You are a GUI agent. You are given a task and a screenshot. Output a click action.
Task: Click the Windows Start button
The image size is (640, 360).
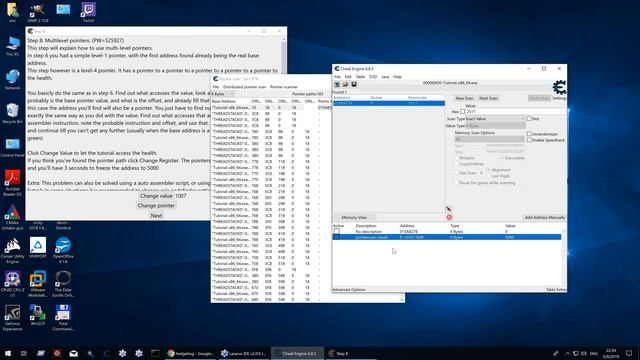pos(8,353)
